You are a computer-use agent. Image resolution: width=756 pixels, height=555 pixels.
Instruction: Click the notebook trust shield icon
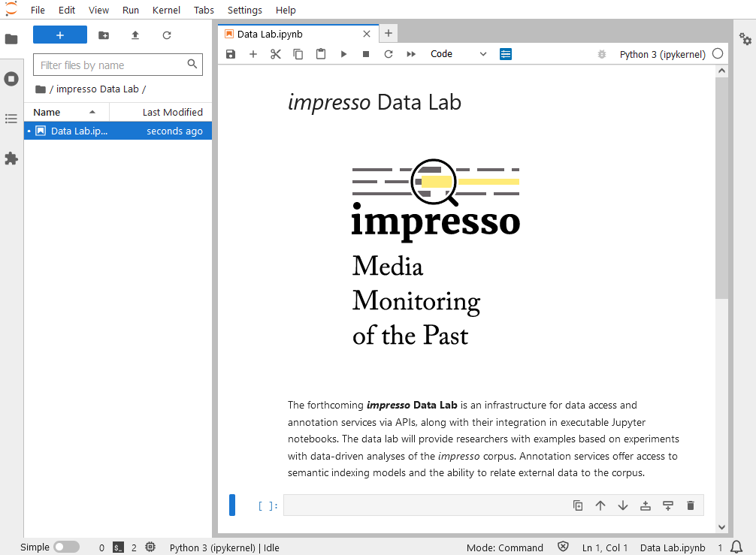pos(563,546)
